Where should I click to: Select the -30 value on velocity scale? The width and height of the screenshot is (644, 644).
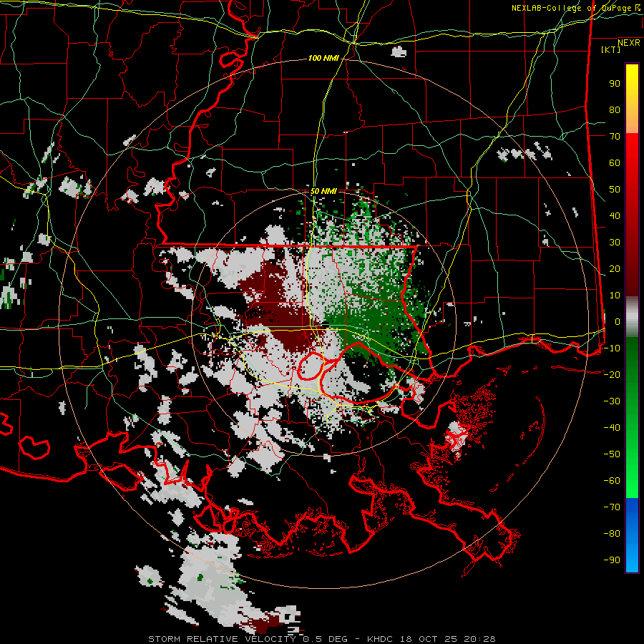612,401
